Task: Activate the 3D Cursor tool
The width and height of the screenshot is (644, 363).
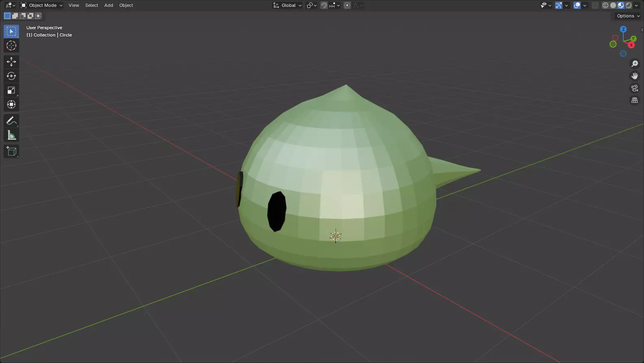Action: 11,45
